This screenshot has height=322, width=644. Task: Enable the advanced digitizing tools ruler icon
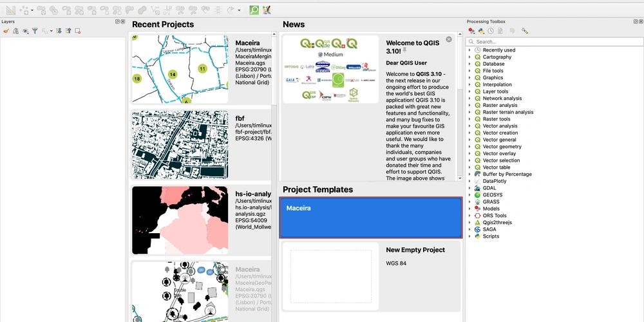point(11,10)
